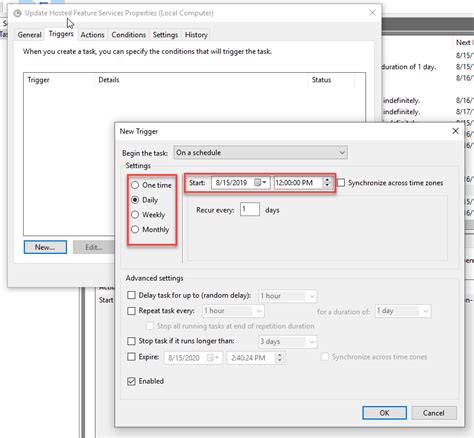The width and height of the screenshot is (474, 438).
Task: Enable Synchronize across time zones checkbox
Action: point(341,183)
